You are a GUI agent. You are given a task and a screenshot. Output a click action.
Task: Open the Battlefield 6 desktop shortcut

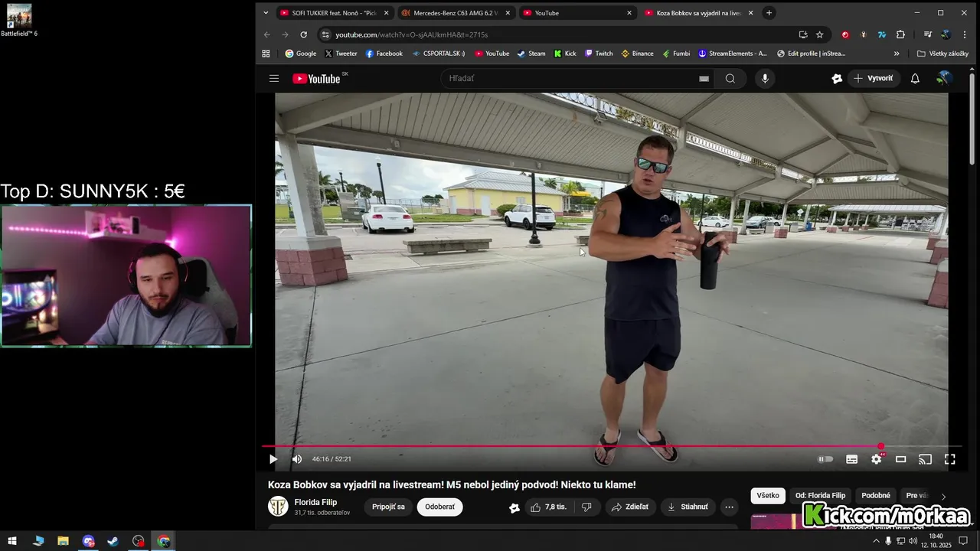(x=19, y=21)
